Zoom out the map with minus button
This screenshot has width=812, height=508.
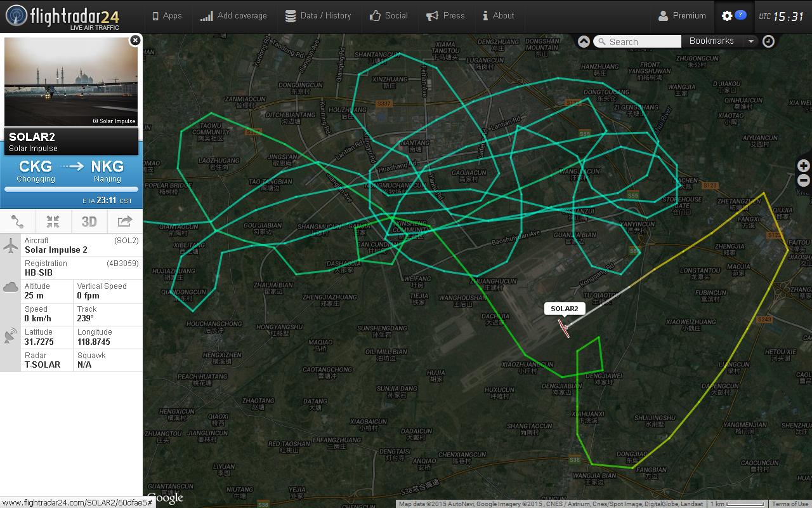(x=803, y=180)
